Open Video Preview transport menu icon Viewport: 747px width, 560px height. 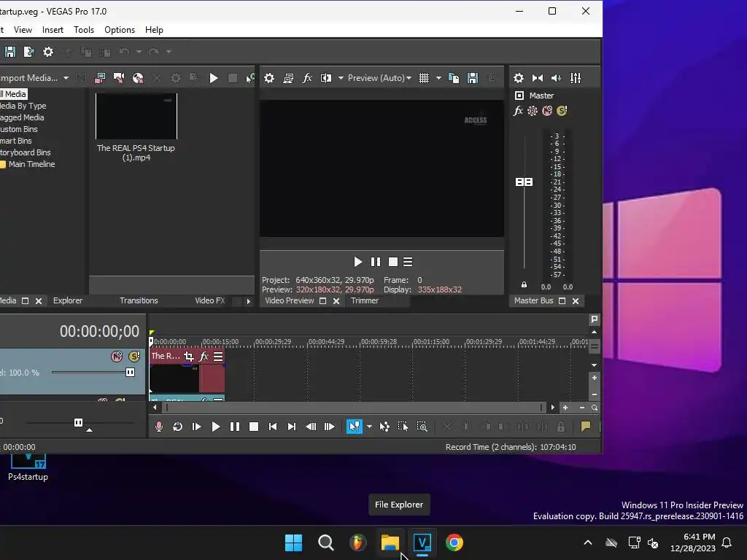[x=408, y=262]
